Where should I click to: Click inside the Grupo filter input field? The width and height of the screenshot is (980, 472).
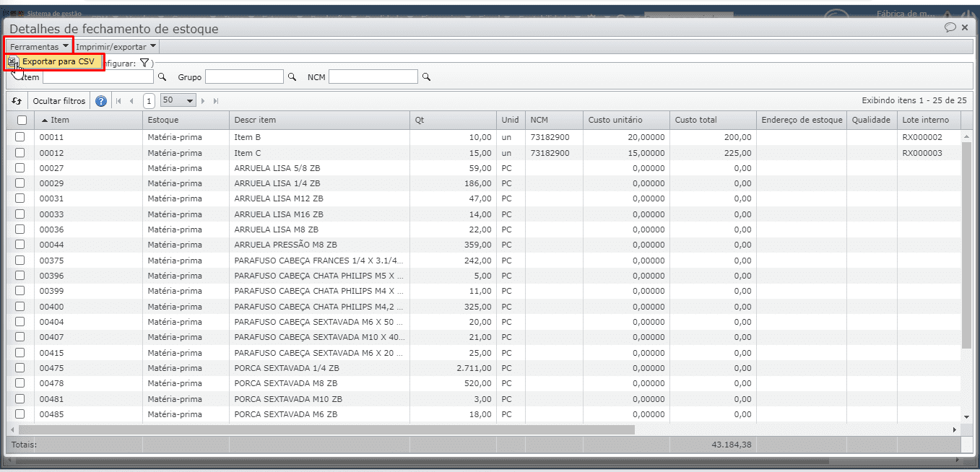click(244, 77)
